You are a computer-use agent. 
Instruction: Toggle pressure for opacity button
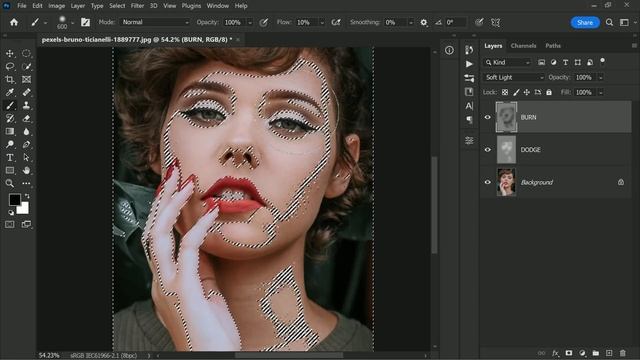coord(264,22)
